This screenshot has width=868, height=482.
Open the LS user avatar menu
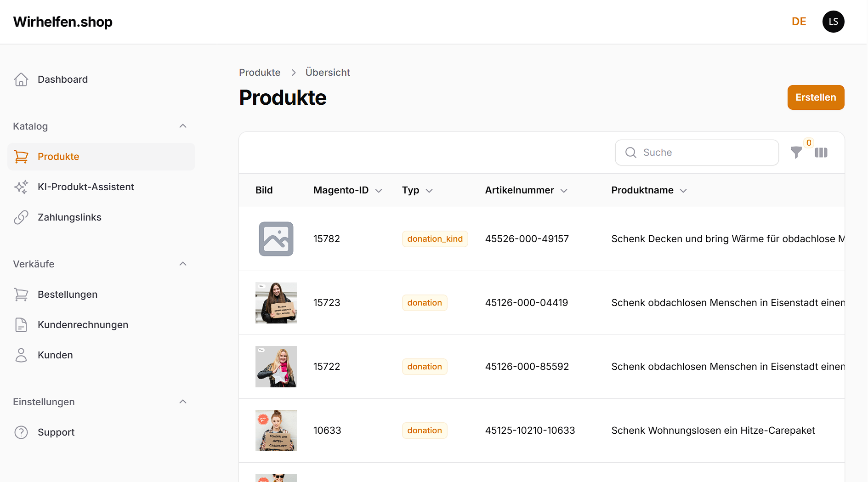click(x=834, y=22)
